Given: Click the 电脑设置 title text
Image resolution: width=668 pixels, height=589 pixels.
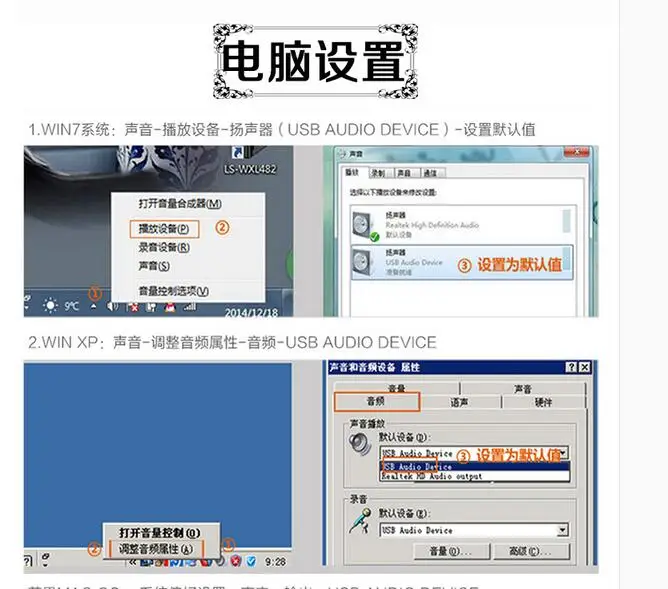Looking at the screenshot, I should pos(313,61).
